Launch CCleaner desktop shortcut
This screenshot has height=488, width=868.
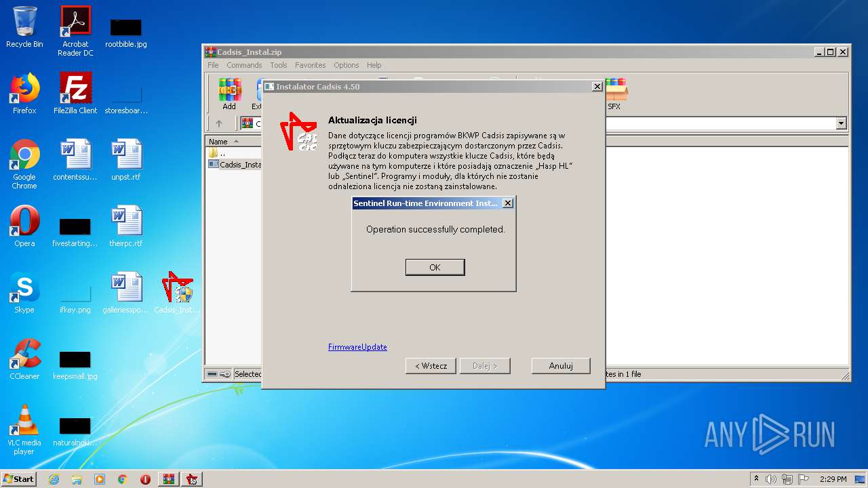click(24, 359)
